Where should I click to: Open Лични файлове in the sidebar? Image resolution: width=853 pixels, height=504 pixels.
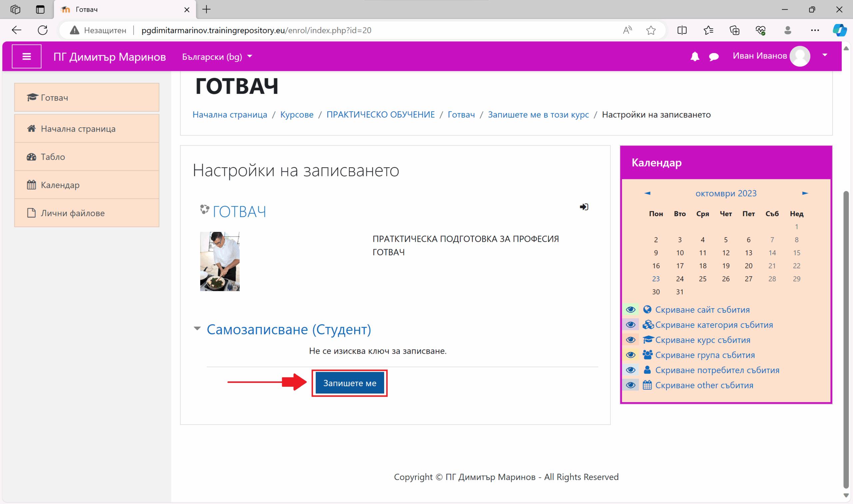tap(72, 213)
